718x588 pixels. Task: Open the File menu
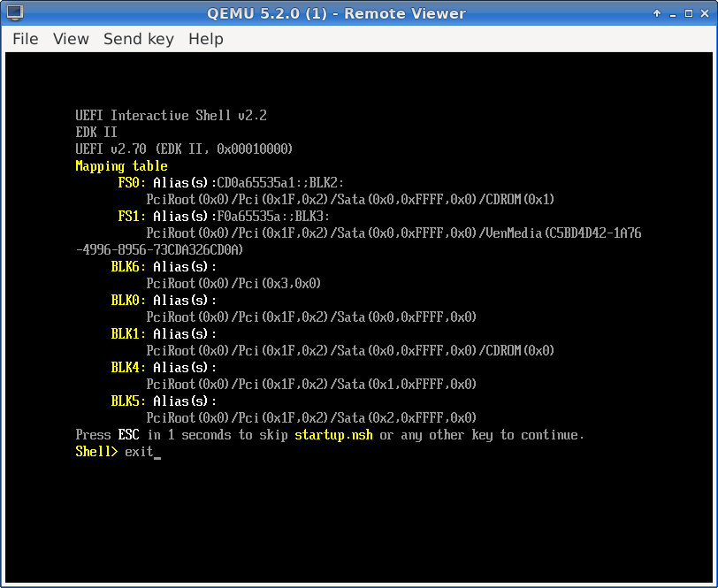coord(25,39)
